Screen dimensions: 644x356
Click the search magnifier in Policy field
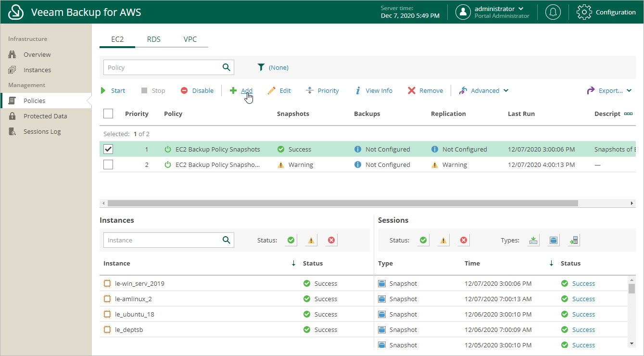(x=226, y=67)
